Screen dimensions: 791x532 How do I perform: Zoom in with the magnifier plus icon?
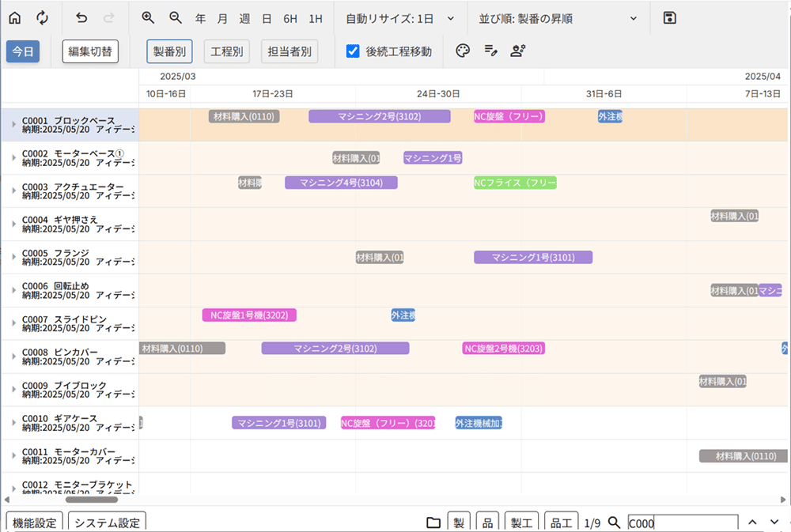(148, 17)
